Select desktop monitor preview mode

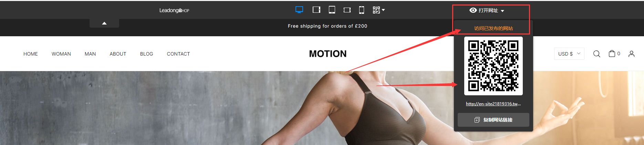pyautogui.click(x=299, y=10)
